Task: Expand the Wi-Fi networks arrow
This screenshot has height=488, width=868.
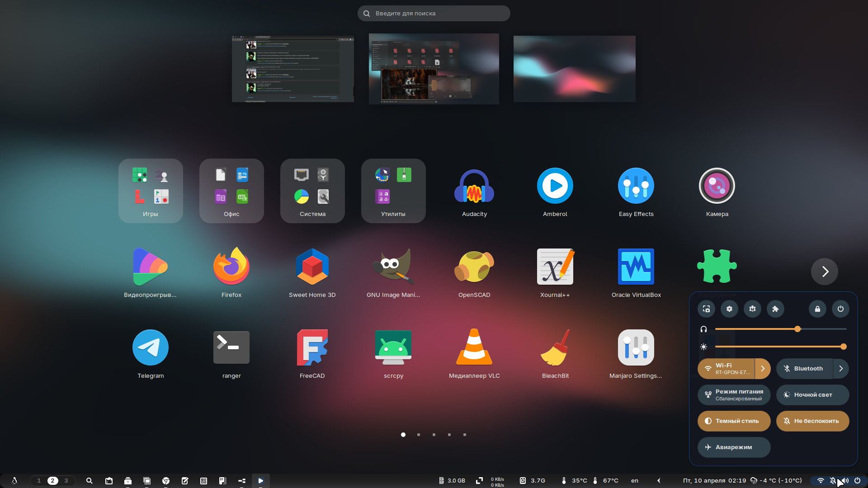Action: pos(763,369)
